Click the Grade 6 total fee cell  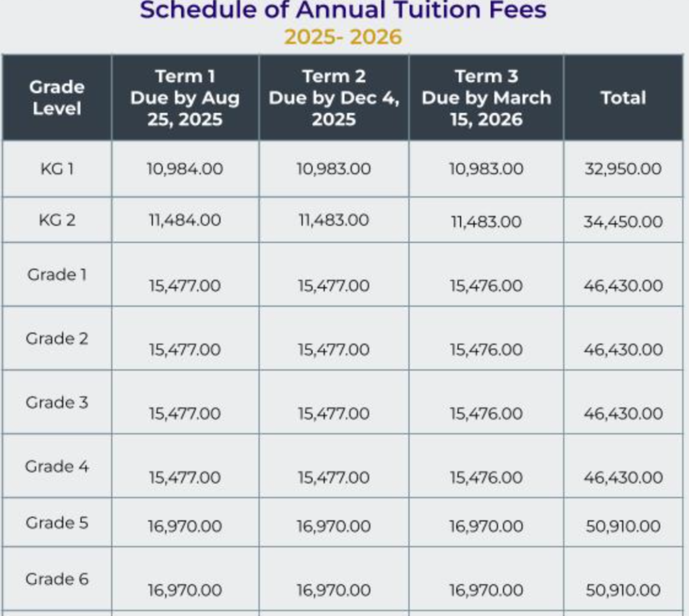coord(623,590)
